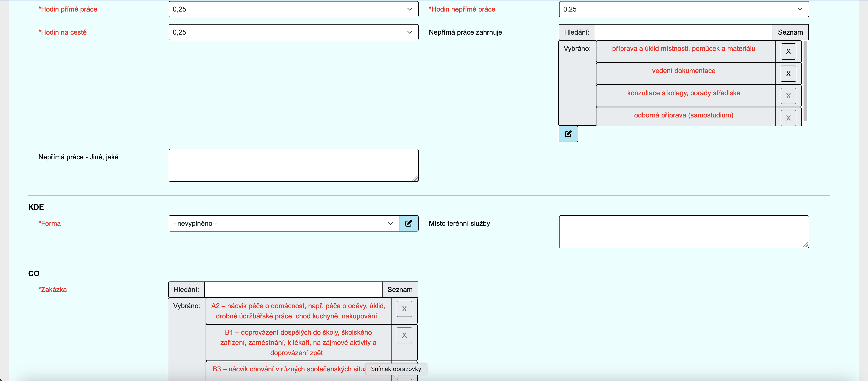Screen dimensions: 868x381
Task: Remove A2 nácvik péče o domácnost entry
Action: tap(404, 309)
